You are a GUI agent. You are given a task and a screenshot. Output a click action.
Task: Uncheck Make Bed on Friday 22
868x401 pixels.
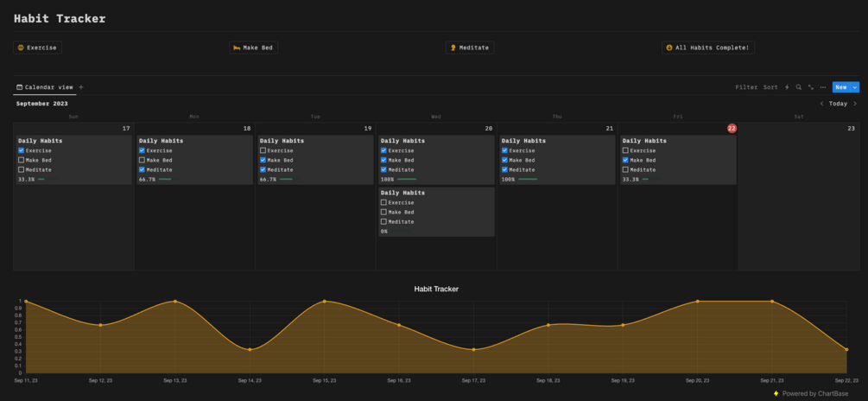(x=625, y=160)
